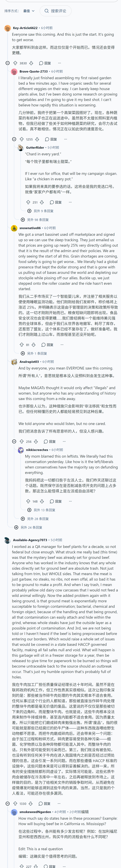Screen dimensions: 121x868
Task: Open the three-dot menu on Analrapist03's comment
Action: point(64,441)
